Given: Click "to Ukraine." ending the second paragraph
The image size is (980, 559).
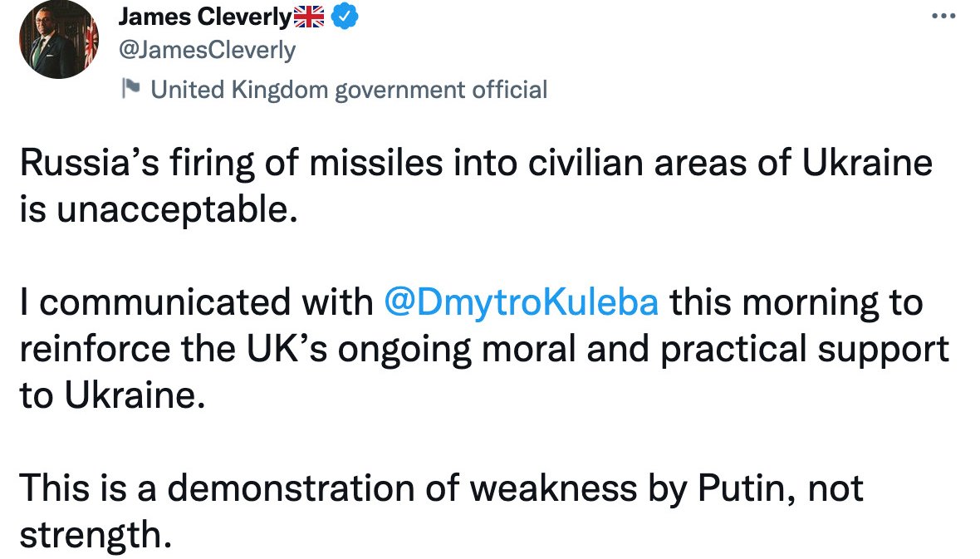Looking at the screenshot, I should point(111,396).
